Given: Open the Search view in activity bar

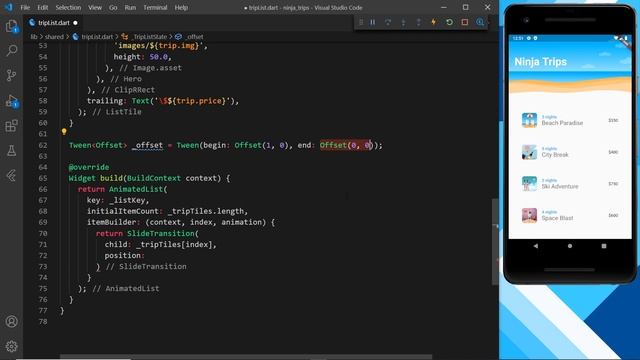Looking at the screenshot, I should tap(11, 51).
